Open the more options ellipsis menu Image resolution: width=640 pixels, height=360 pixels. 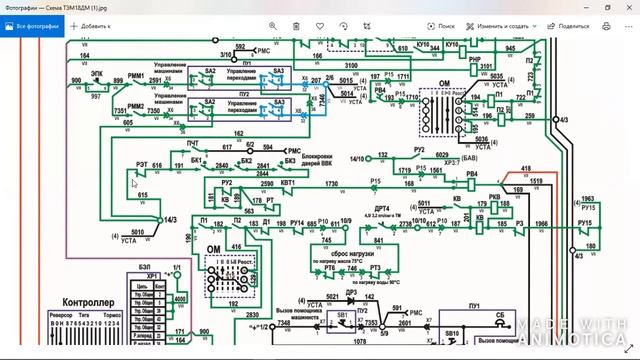tap(629, 26)
